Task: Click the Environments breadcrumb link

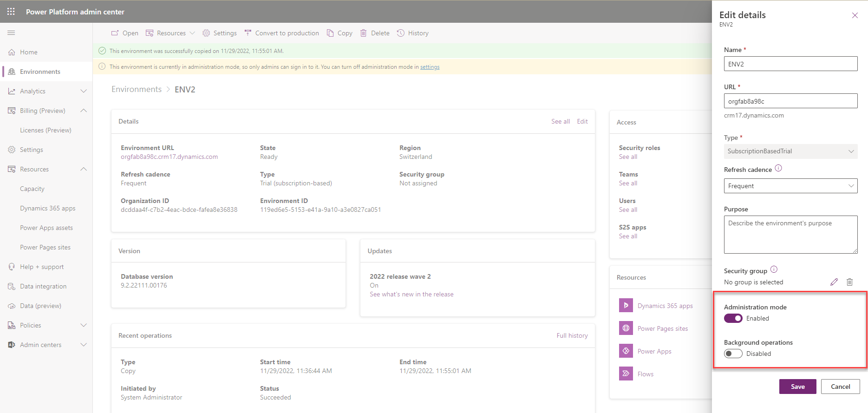Action: click(137, 89)
